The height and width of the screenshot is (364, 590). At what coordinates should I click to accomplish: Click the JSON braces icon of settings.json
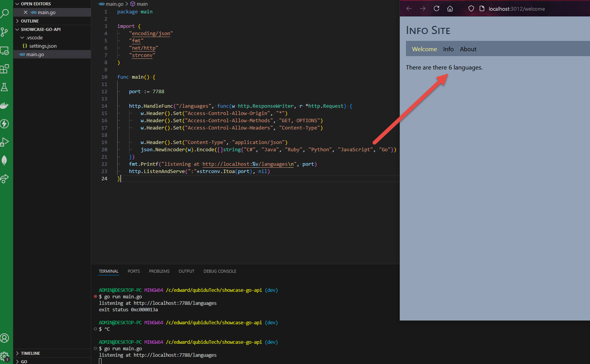pos(25,46)
